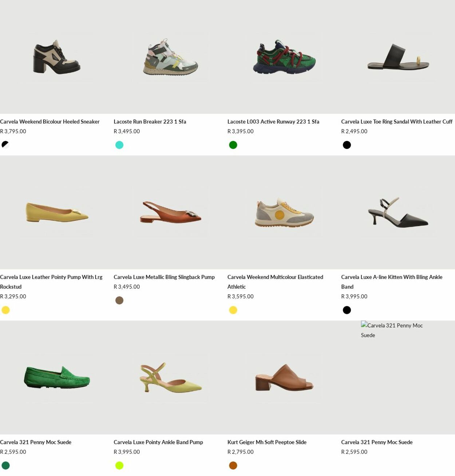The width and height of the screenshot is (455, 476).
Task: Open Lacoste L003 Active Runway 223 1 Sfa link
Action: pyautogui.click(x=273, y=122)
